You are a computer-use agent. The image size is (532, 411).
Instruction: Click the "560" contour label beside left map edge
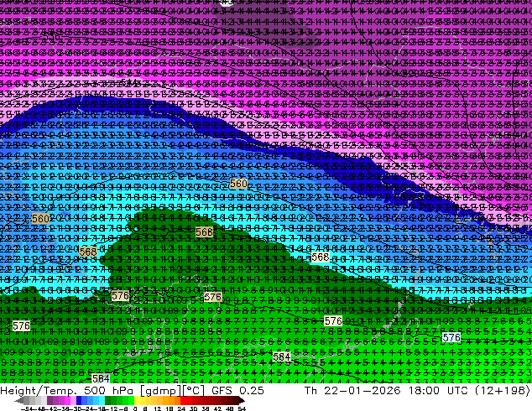pyautogui.click(x=40, y=219)
